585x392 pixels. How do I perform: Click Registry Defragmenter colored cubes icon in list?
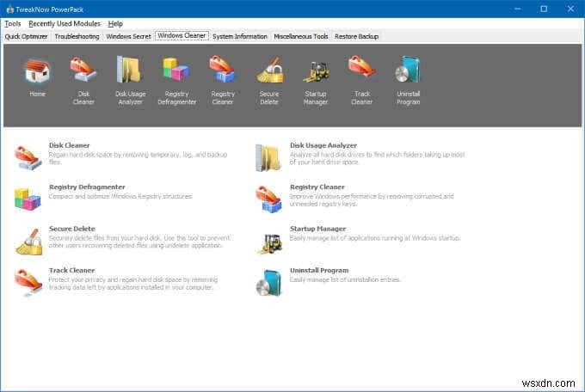click(x=28, y=199)
